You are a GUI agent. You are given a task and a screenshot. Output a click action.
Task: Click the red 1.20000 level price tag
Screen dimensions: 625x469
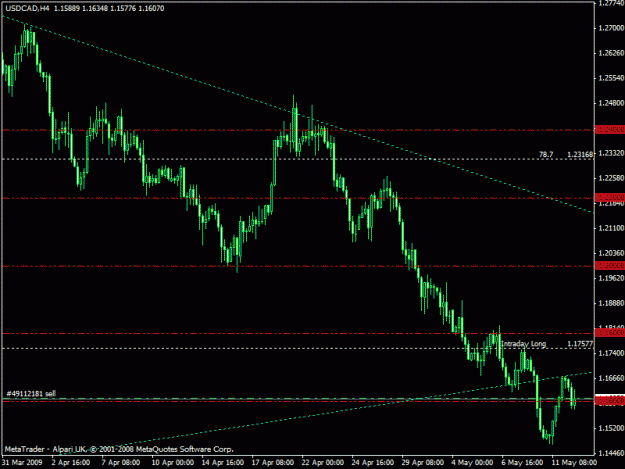pos(610,265)
